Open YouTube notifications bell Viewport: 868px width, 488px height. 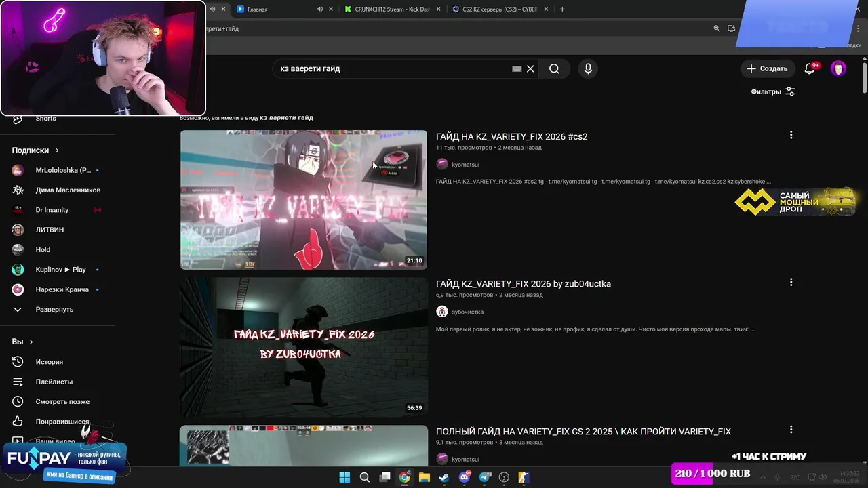pyautogui.click(x=809, y=68)
